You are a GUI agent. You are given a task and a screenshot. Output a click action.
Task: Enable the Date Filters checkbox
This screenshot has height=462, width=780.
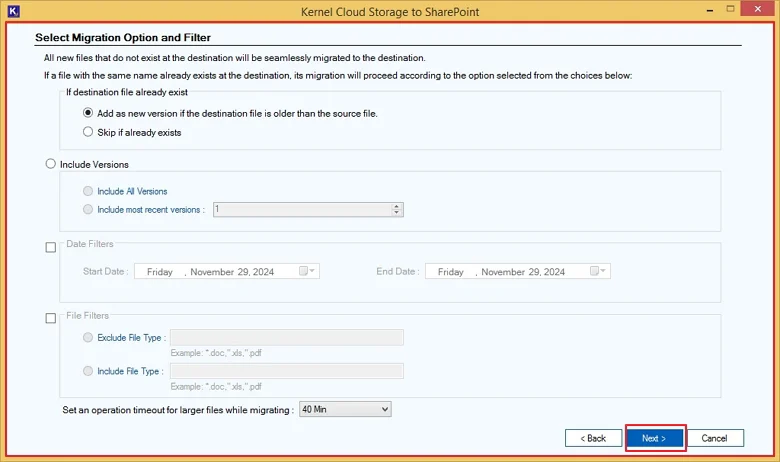click(x=51, y=247)
